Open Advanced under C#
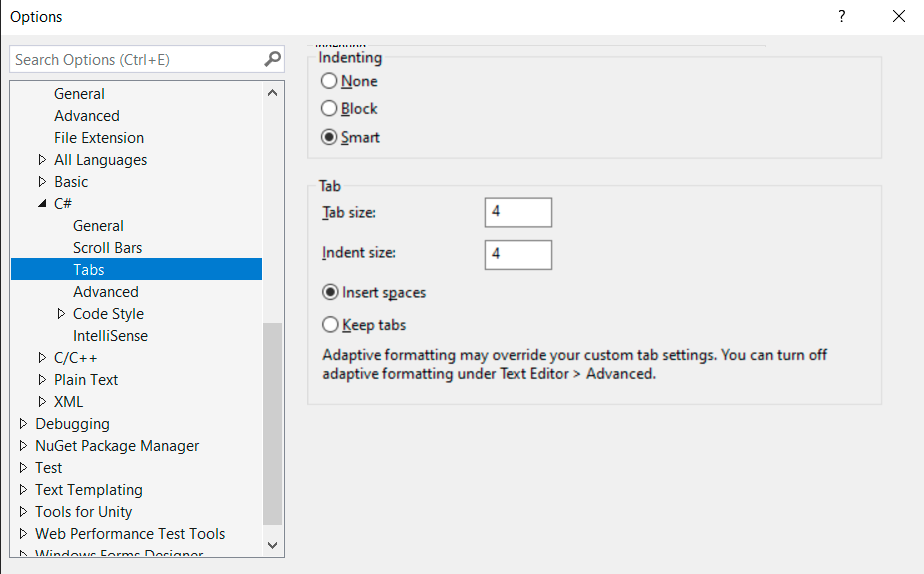924x574 pixels. 105,292
